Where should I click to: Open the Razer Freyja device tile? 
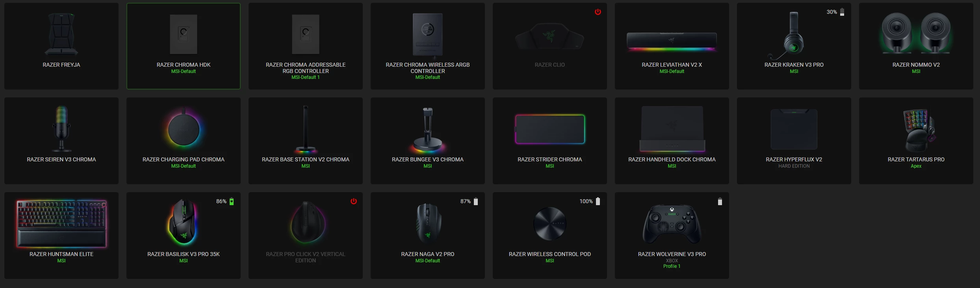coord(61,46)
